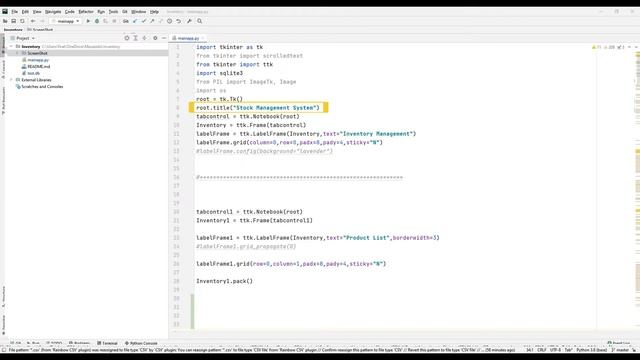Expand External Libraries node
The image size is (640, 360).
11,80
